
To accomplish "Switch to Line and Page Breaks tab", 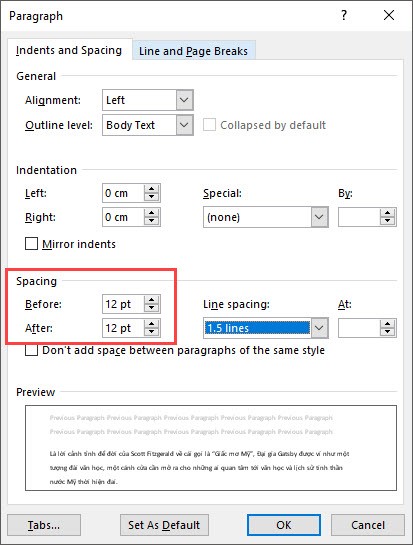I will [x=193, y=51].
